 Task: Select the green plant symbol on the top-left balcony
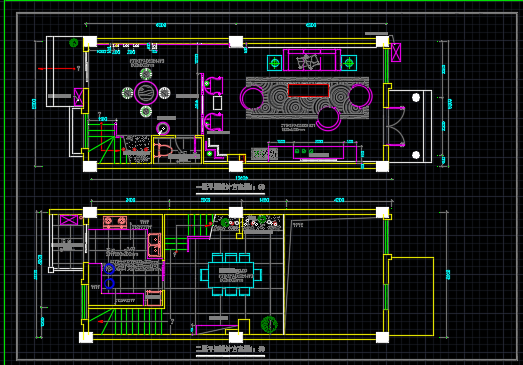pyautogui.click(x=74, y=43)
